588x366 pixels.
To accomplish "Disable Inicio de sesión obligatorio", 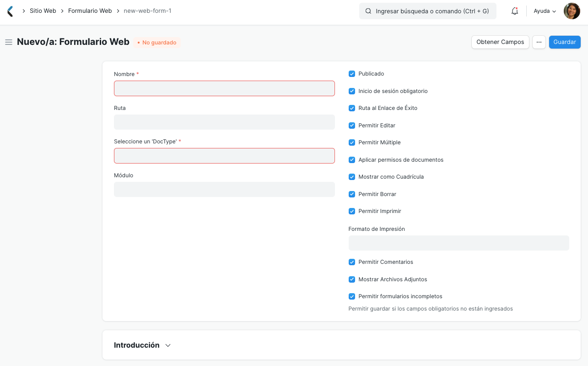I will tap(351, 91).
